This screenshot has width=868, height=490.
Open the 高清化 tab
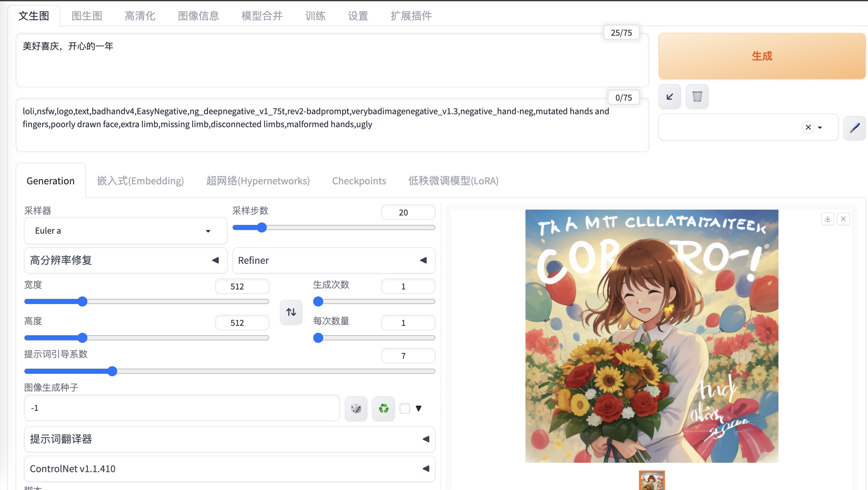point(140,16)
